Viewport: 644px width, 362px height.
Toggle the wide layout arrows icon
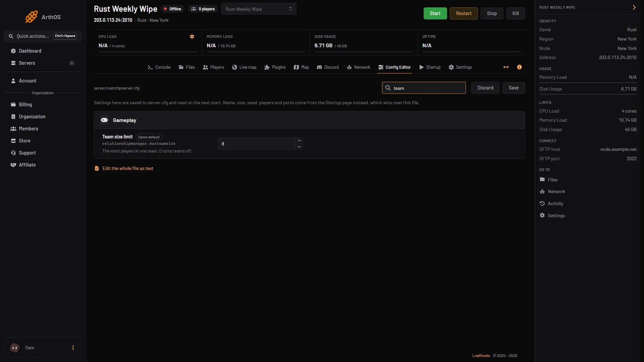click(506, 67)
